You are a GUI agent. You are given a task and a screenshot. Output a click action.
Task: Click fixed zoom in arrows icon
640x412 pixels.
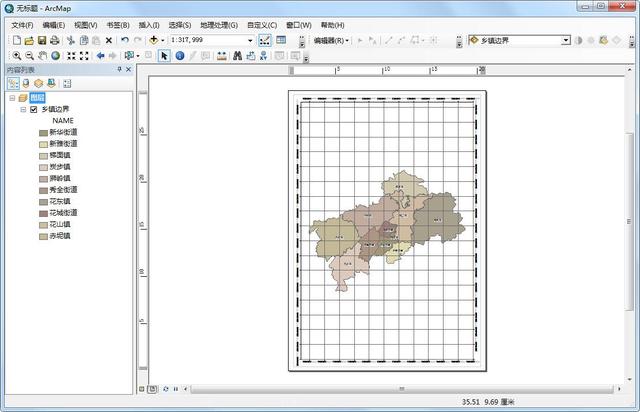point(71,56)
